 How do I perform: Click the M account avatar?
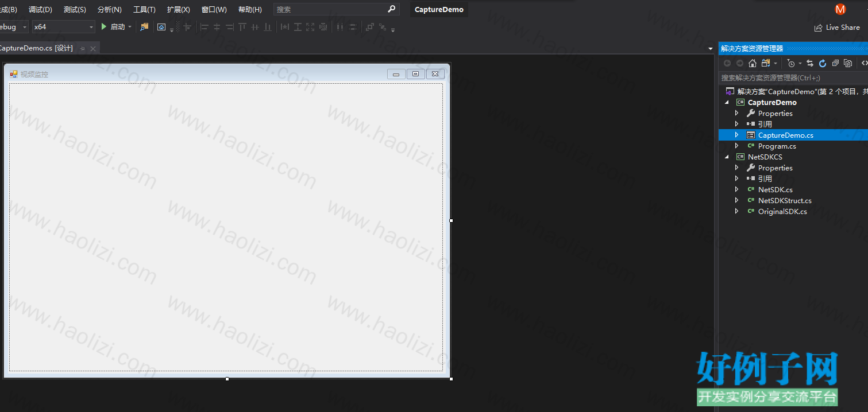pos(840,9)
